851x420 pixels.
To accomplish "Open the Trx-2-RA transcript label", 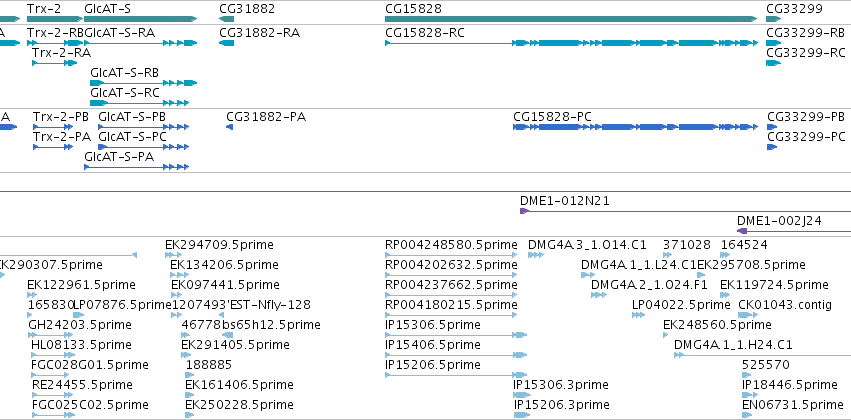I will pos(61,53).
